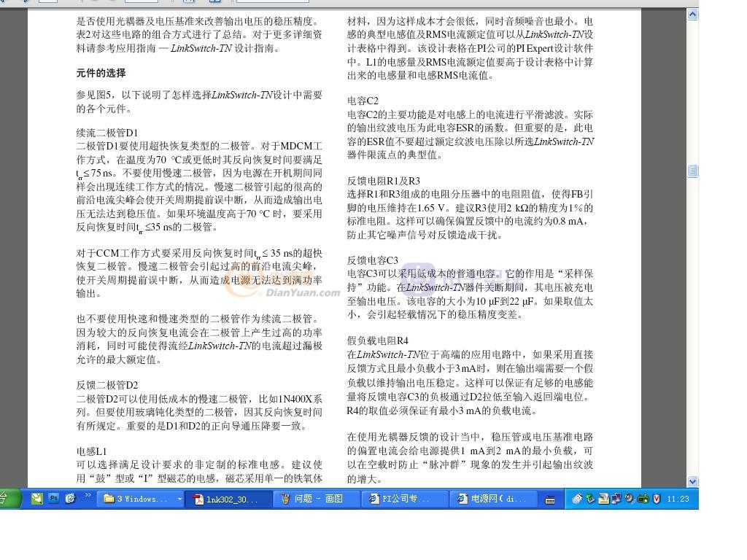Click the heading 反馈二极管D2
This screenshot has height=560, width=747.
point(107,385)
